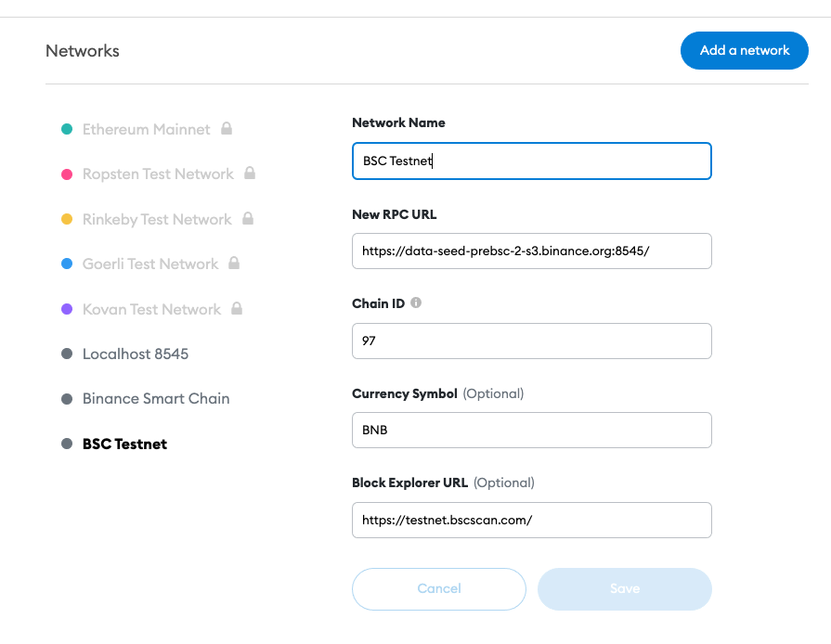Select Ropsten Test Network in list
The image size is (831, 644).
point(158,174)
